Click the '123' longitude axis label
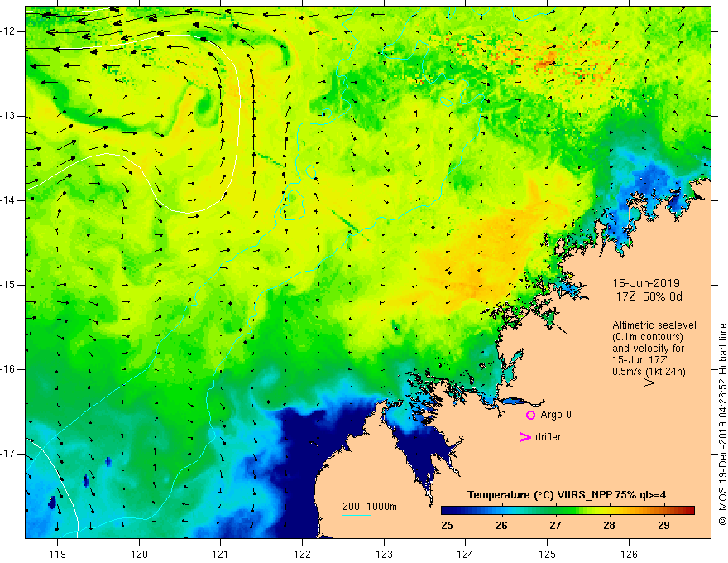Image resolution: width=728 pixels, height=563 pixels. pyautogui.click(x=384, y=554)
